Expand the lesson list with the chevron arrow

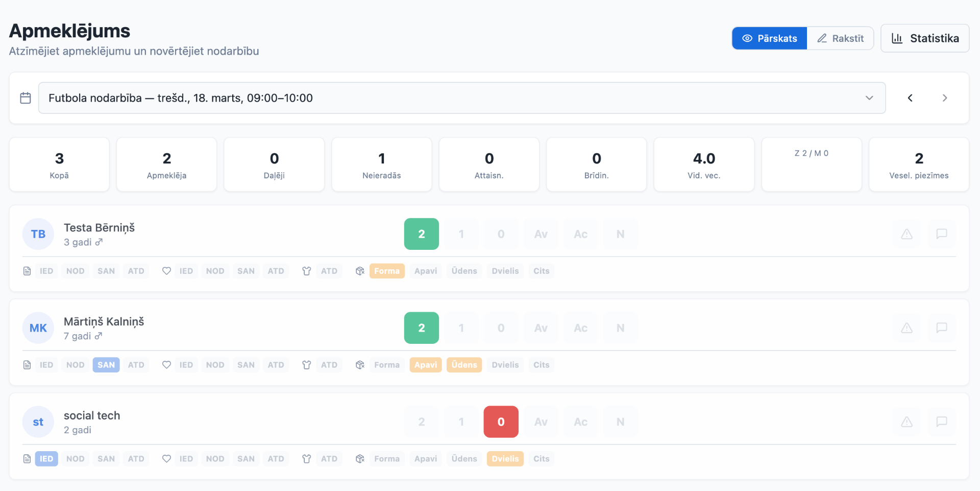[x=869, y=98]
